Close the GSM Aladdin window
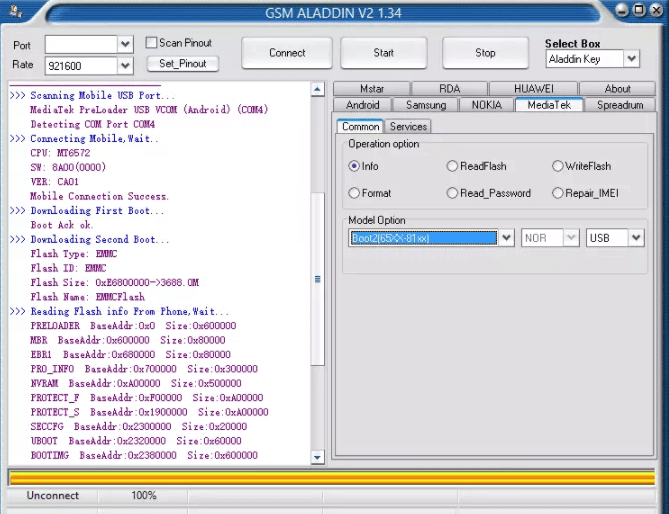This screenshot has width=669, height=514. click(656, 10)
